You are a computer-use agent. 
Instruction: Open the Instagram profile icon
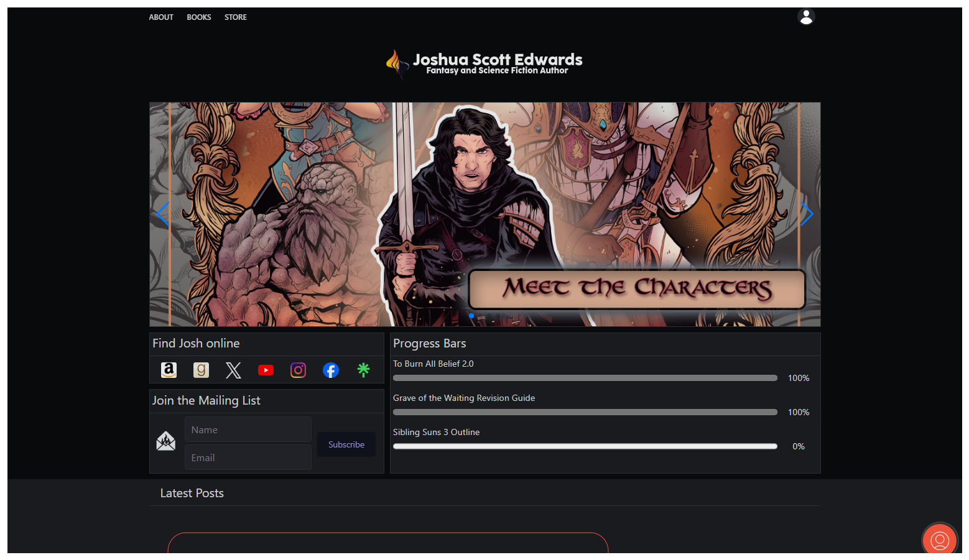298,370
